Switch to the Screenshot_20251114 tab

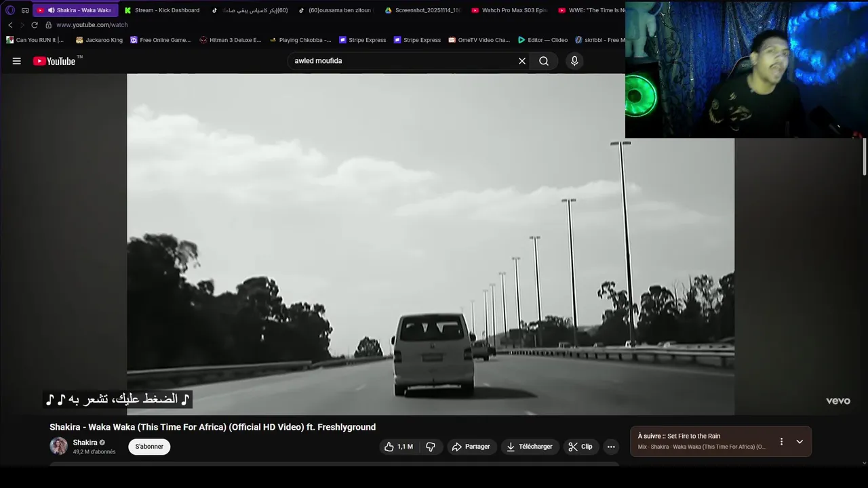point(422,10)
